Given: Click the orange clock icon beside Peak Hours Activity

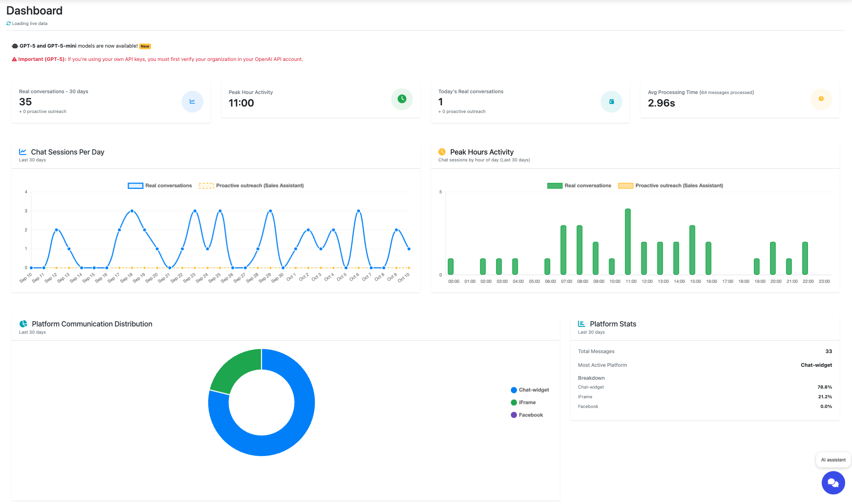Looking at the screenshot, I should 442,152.
